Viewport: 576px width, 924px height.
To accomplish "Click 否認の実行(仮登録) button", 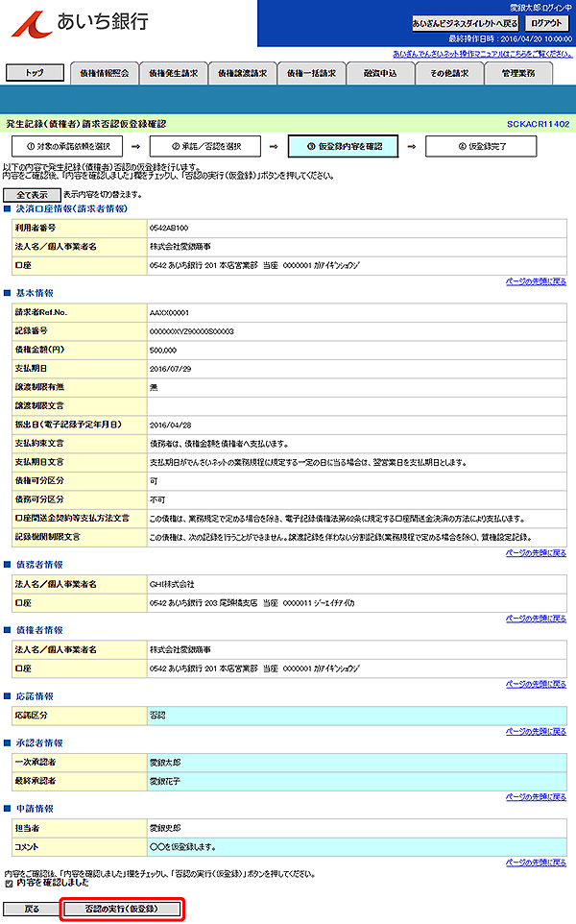I will (121, 910).
